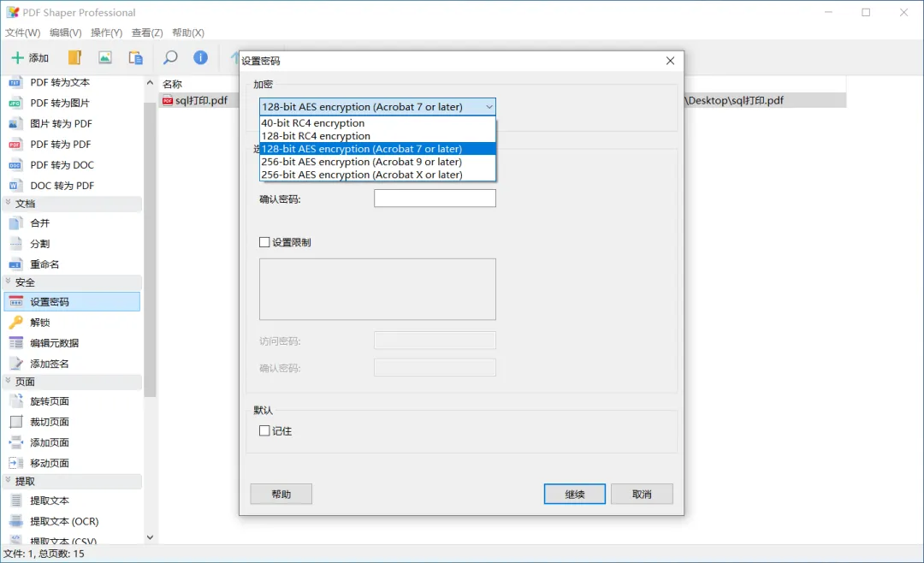924x563 pixels.
Task: Check the 记住 checkbox
Action: point(264,431)
